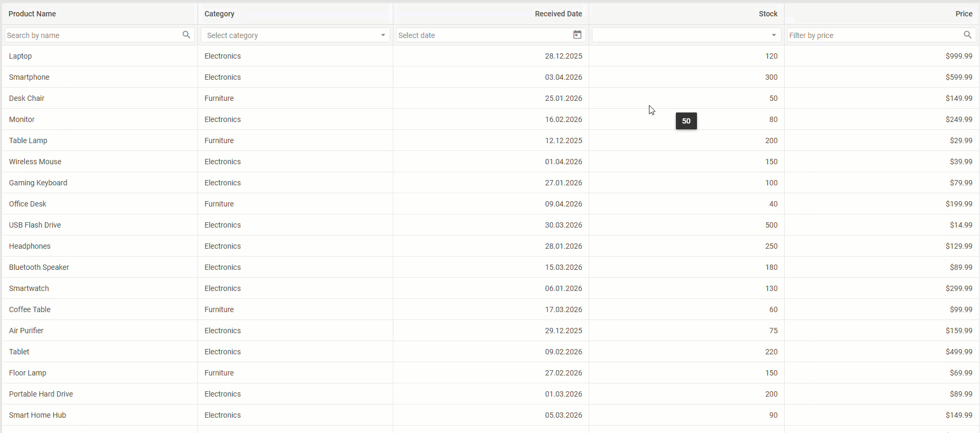
Task: Sort by Price column header
Action: point(964,14)
